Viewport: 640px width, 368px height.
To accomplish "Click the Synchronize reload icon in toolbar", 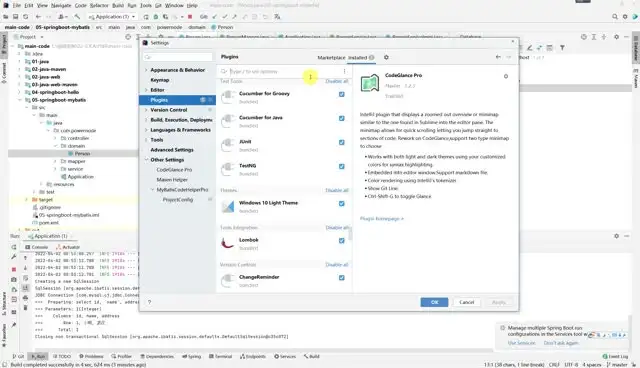I will [x=26, y=17].
